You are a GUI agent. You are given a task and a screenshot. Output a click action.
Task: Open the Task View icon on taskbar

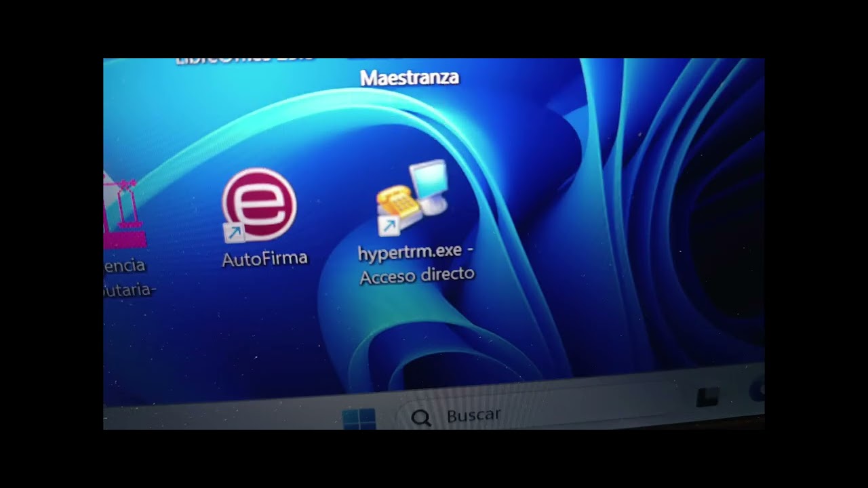pyautogui.click(x=707, y=397)
